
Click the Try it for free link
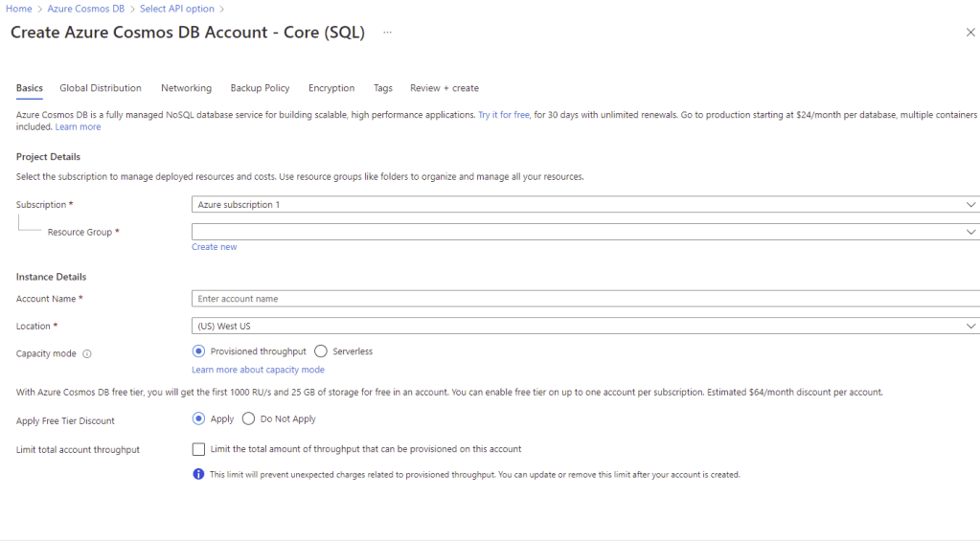click(x=504, y=114)
